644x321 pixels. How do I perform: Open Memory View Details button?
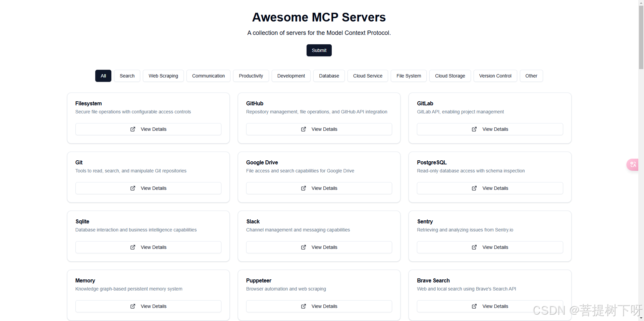click(x=148, y=306)
